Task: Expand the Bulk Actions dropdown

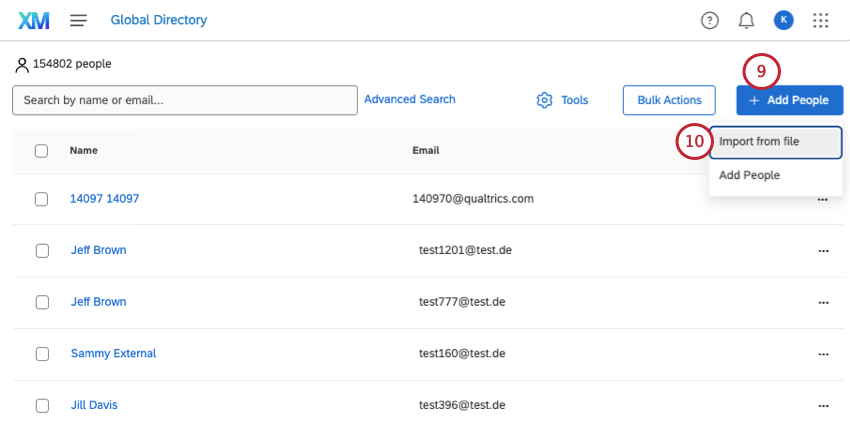Action: [669, 100]
